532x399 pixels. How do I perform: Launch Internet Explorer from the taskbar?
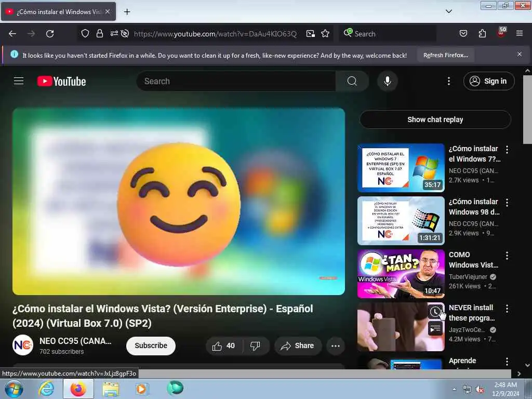coord(46,389)
